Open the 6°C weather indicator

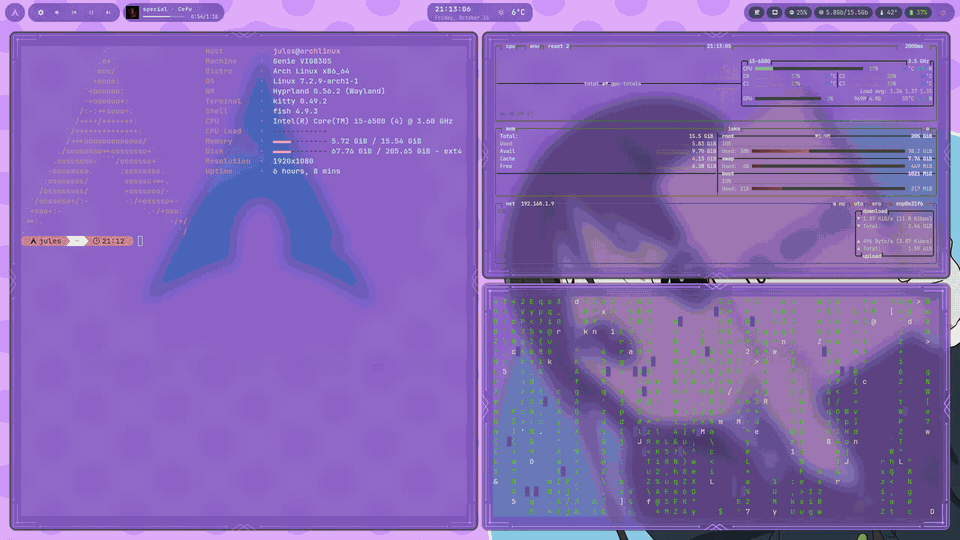[x=513, y=12]
